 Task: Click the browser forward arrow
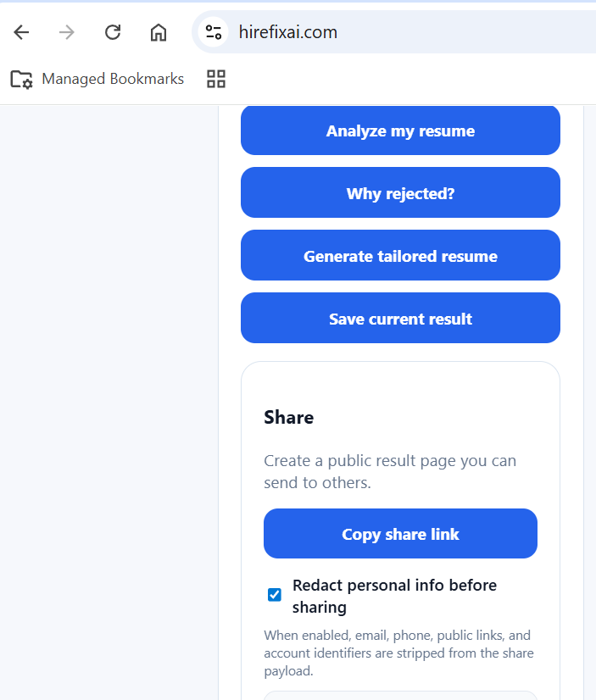tap(67, 32)
